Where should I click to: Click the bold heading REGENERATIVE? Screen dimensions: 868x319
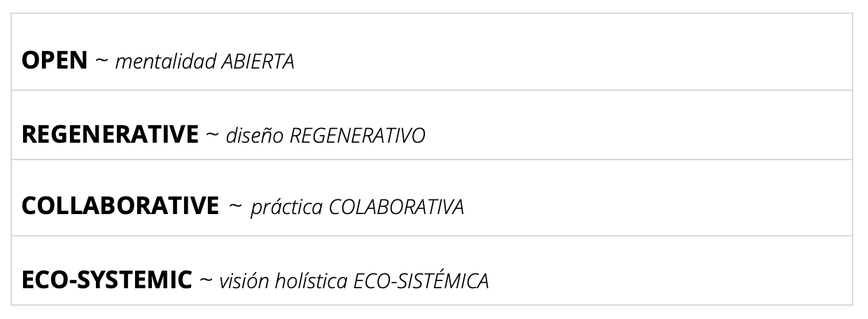(110, 134)
